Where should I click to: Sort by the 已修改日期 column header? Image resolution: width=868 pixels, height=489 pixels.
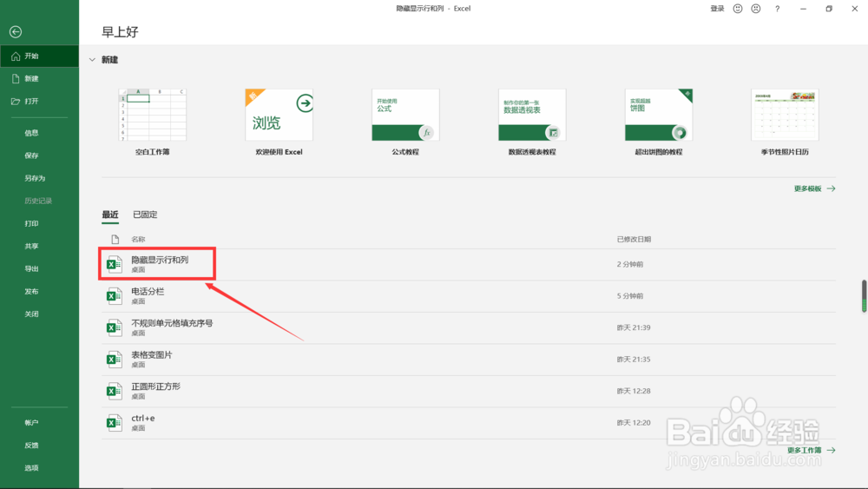pyautogui.click(x=634, y=239)
